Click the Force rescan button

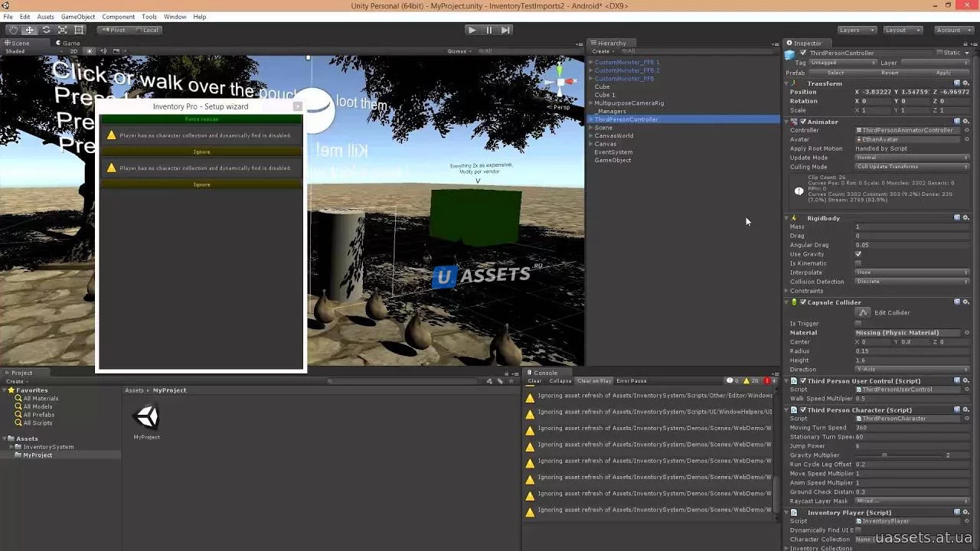(201, 119)
